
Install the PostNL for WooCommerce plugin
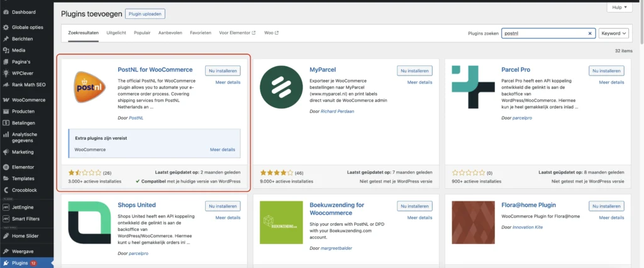pyautogui.click(x=223, y=70)
